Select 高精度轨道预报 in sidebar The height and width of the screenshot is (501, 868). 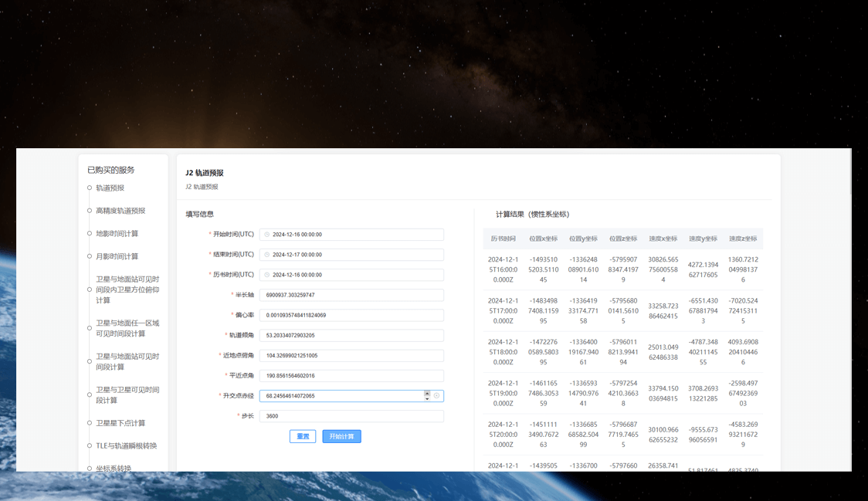(120, 211)
